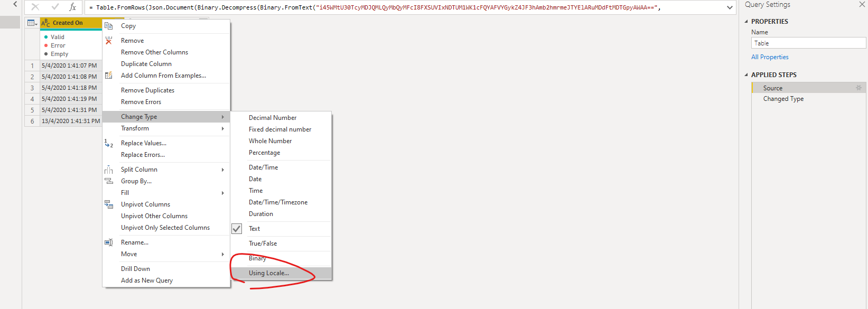
Task: Expand the formula bar dropdown arrow
Action: point(730,7)
